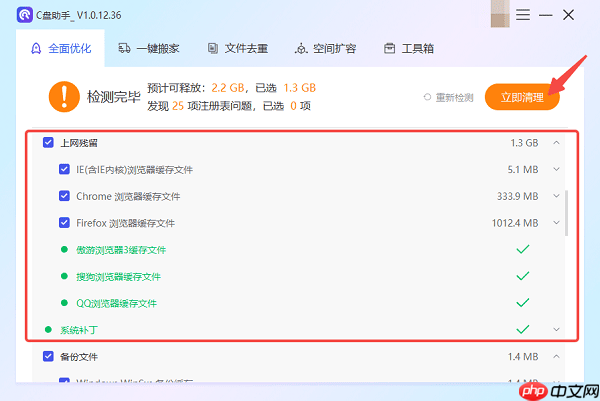Open the 文件去重 tab
The height and width of the screenshot is (401, 600).
(238, 49)
